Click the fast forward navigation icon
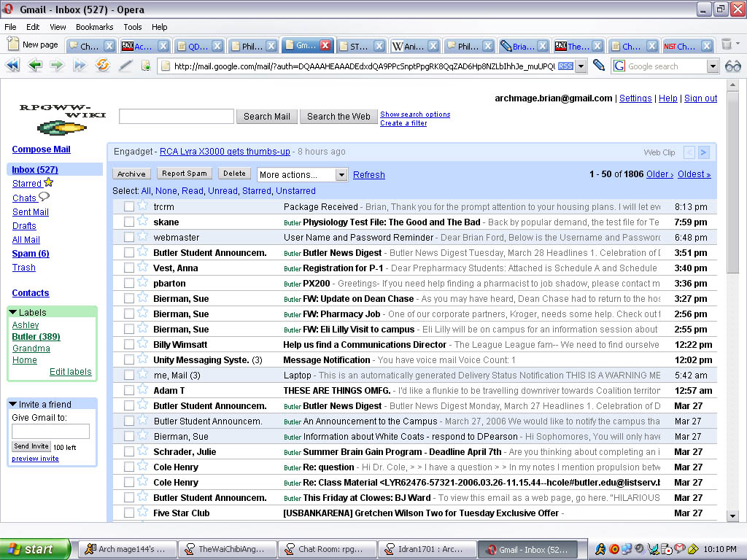Screen dimensions: 747x560 pos(80,65)
